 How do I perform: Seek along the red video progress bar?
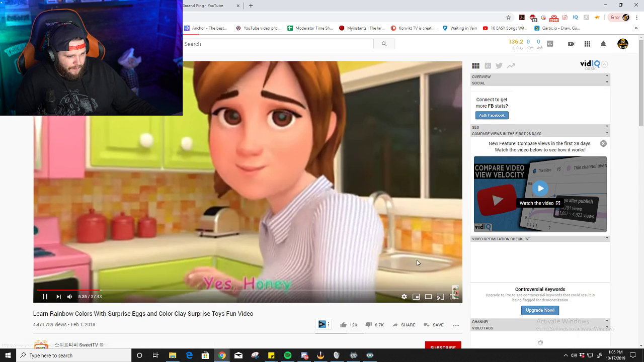click(248, 290)
